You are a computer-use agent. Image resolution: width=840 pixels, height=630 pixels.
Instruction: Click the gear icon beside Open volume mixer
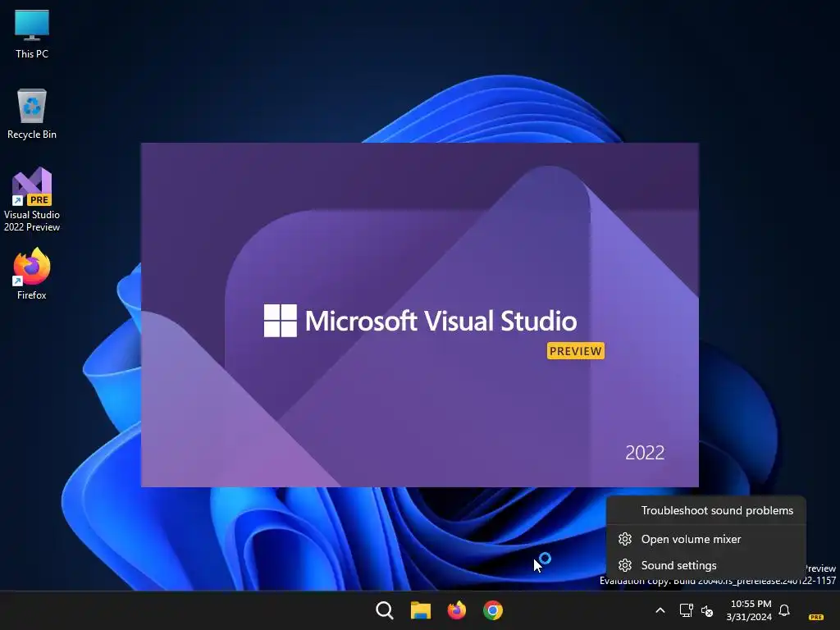(x=624, y=539)
